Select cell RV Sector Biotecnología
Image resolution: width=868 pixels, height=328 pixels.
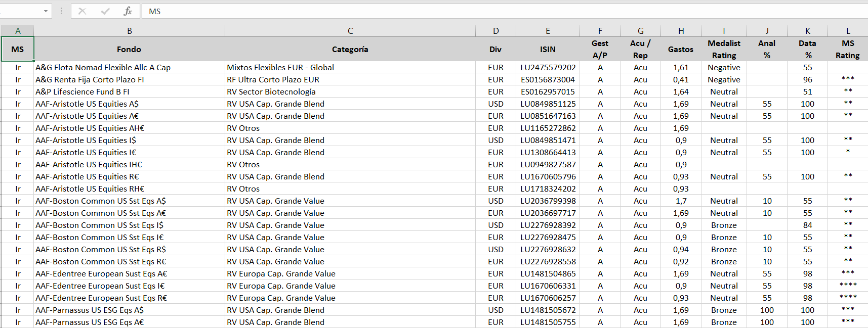[x=350, y=91]
